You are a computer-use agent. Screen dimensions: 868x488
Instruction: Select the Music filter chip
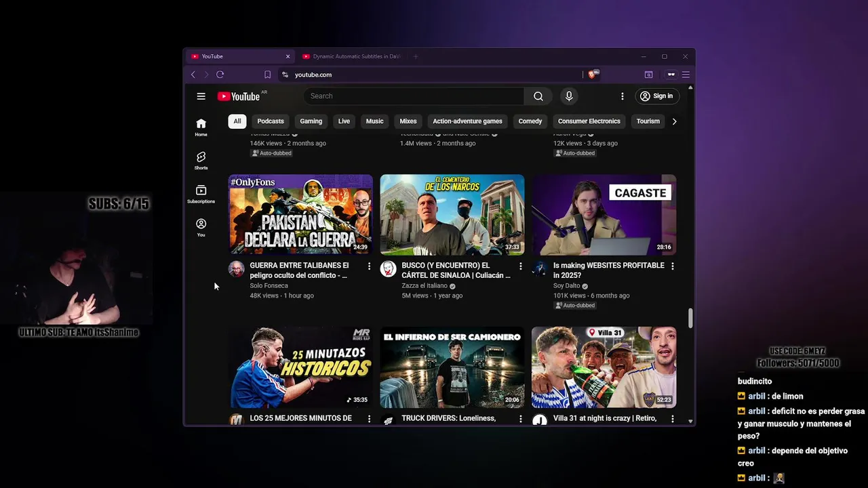point(374,121)
